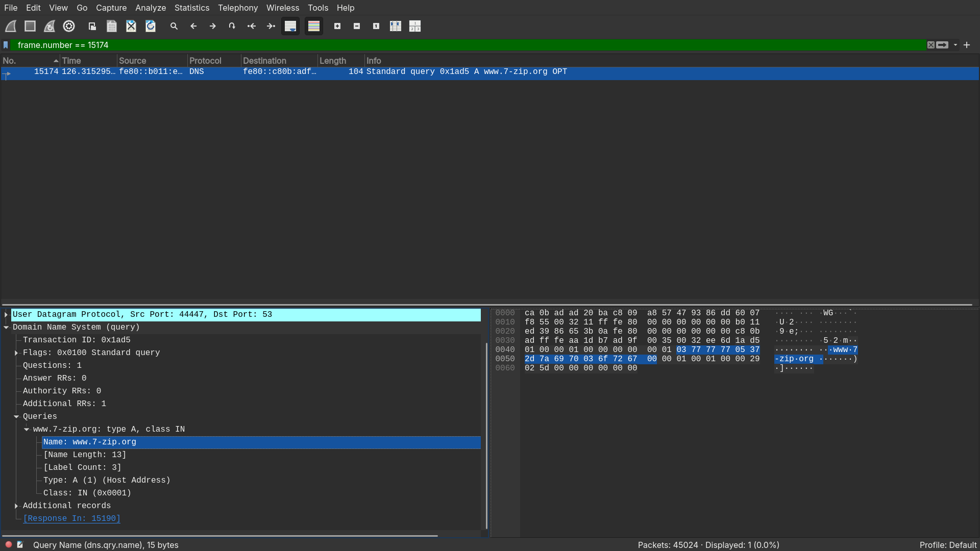Open the Statistics menu

coord(191,8)
